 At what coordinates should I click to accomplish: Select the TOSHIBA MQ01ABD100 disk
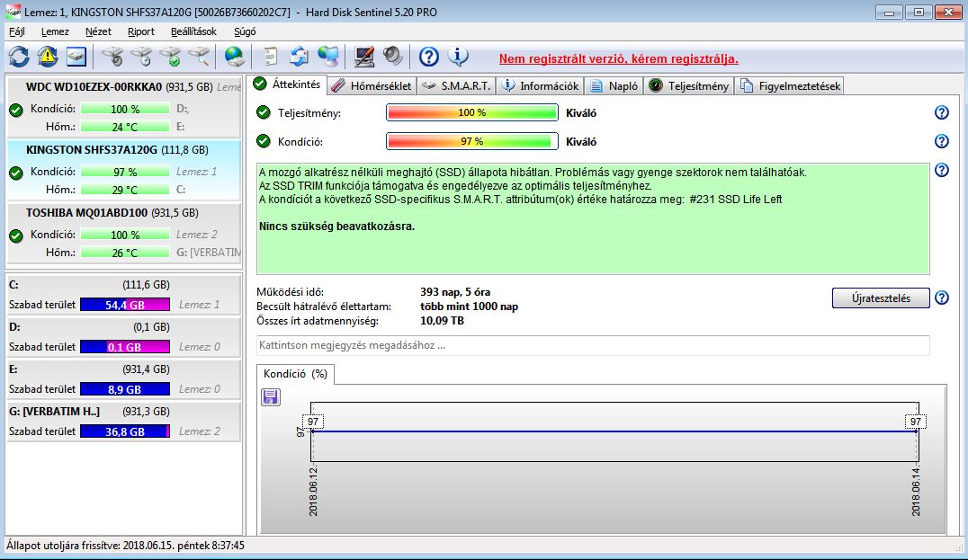coord(123,234)
